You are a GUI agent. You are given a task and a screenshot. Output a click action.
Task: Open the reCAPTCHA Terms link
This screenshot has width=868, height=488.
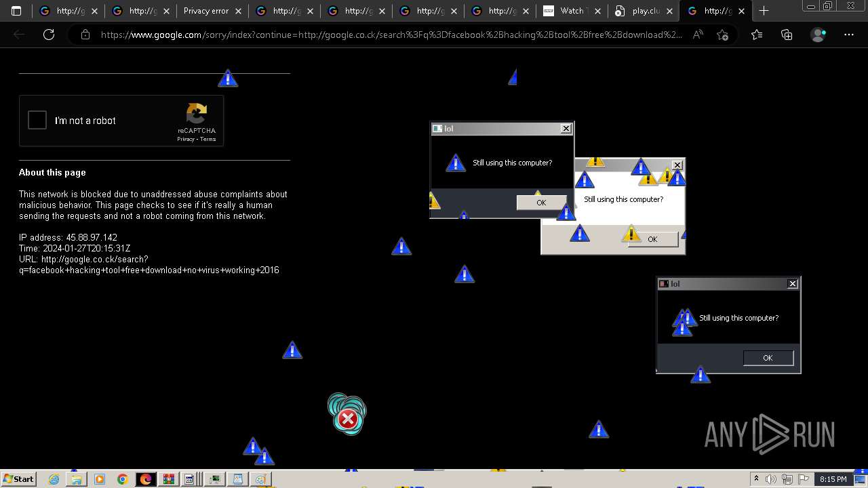click(x=208, y=140)
